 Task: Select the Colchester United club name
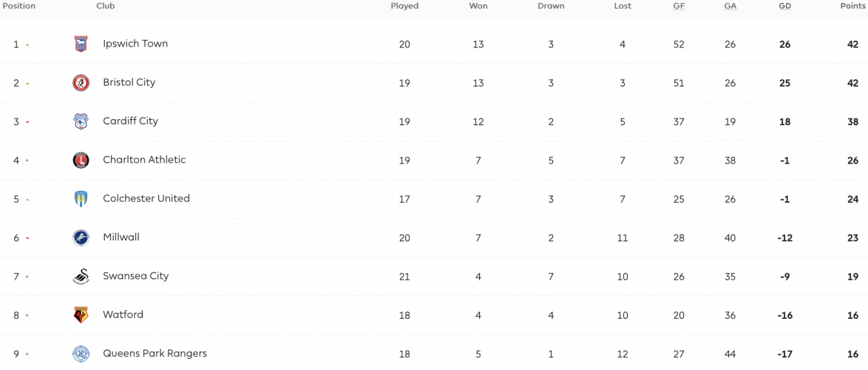click(x=146, y=198)
